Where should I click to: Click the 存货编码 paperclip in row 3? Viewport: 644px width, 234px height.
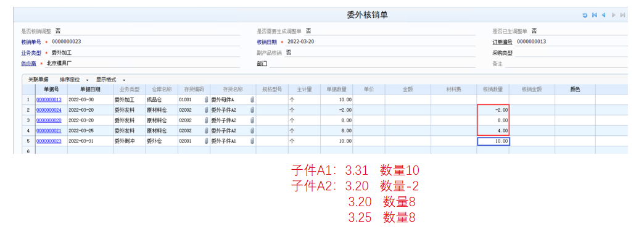click(207, 120)
